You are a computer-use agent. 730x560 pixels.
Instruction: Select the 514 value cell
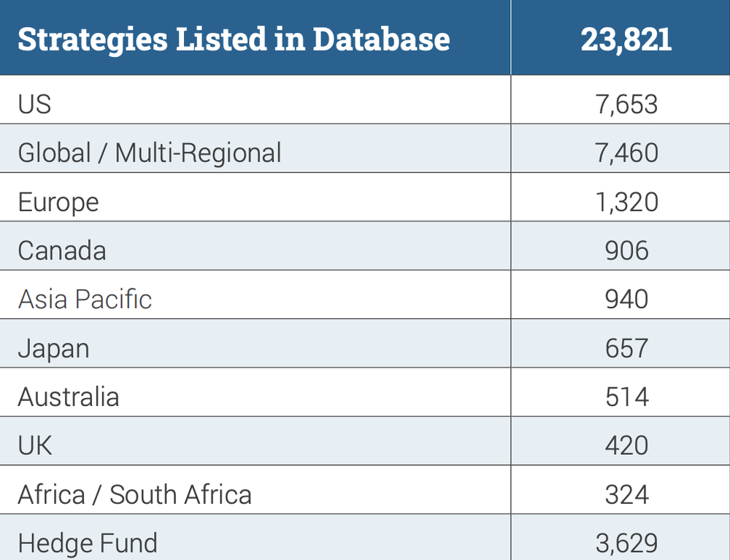click(x=626, y=397)
